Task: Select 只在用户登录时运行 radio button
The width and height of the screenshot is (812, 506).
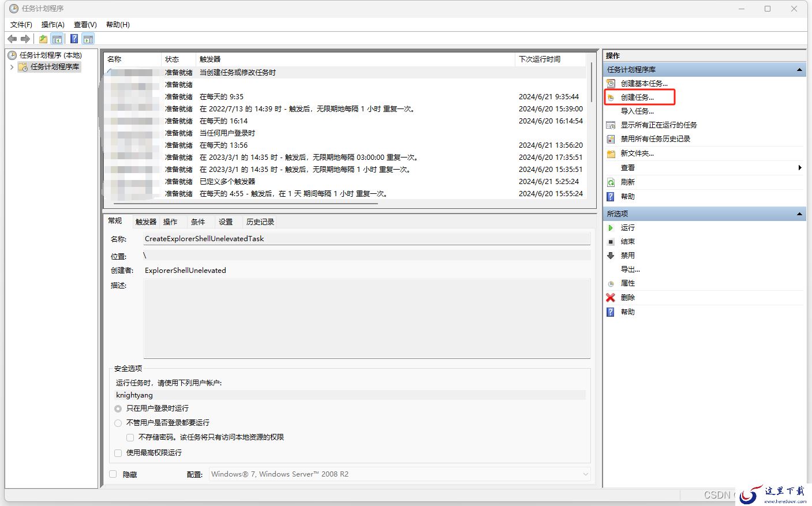Action: (118, 408)
